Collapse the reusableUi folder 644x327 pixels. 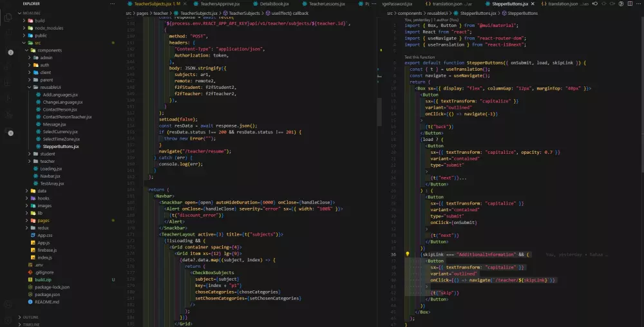(x=30, y=87)
